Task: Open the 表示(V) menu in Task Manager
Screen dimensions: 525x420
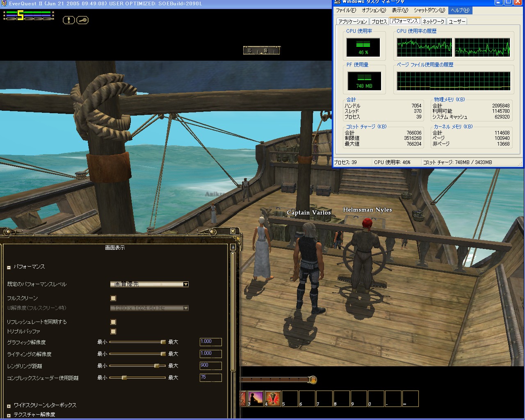Action: (x=400, y=10)
